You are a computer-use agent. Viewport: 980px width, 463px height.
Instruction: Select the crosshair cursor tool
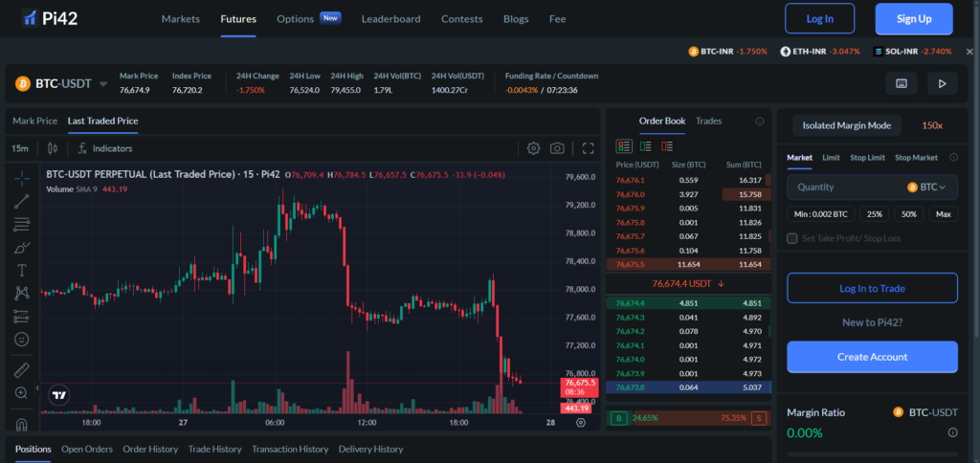point(21,178)
